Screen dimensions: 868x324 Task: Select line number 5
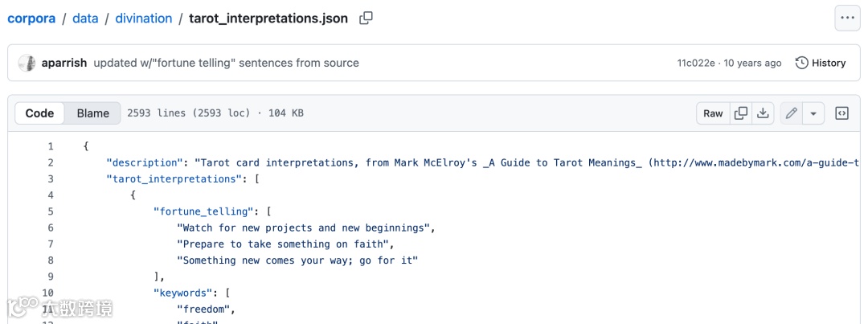pyautogui.click(x=50, y=211)
